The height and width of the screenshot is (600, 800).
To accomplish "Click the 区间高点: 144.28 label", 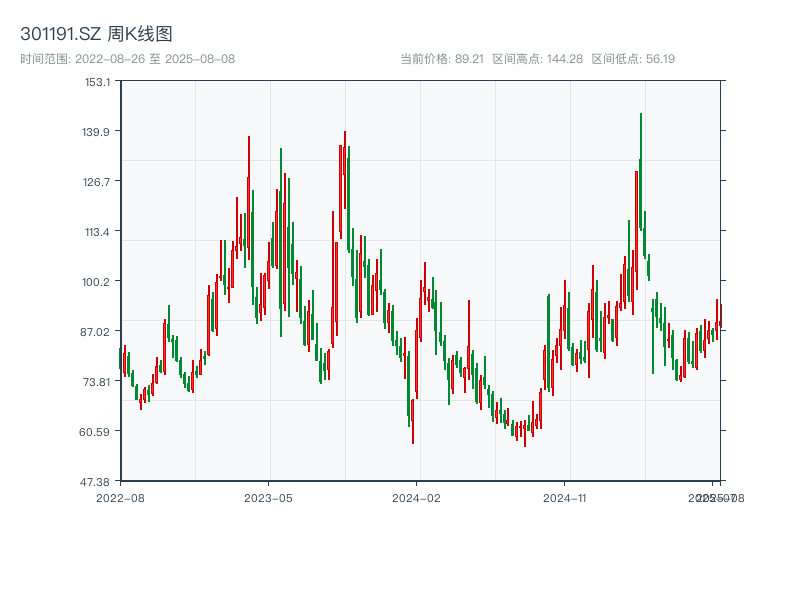I will click(x=540, y=59).
